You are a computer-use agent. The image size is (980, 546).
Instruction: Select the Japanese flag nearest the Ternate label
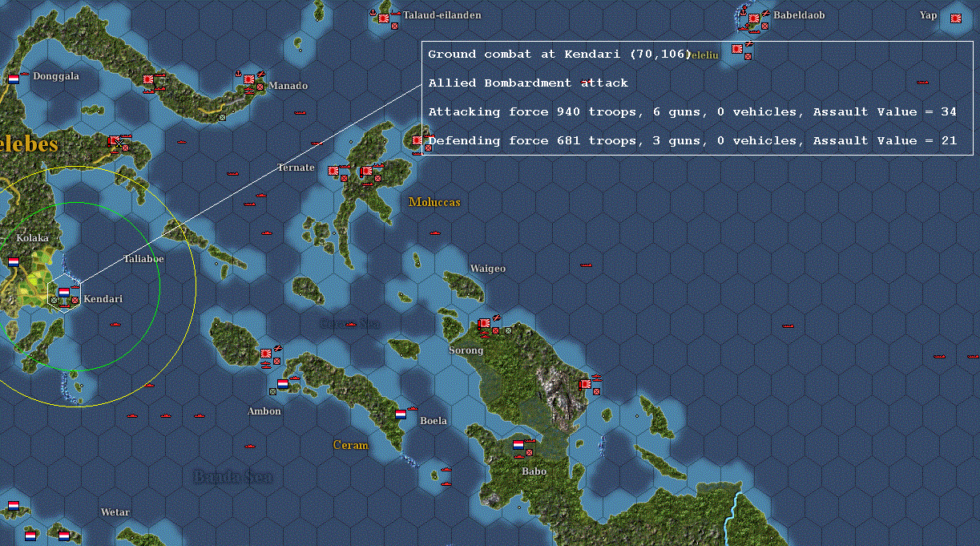click(x=333, y=171)
